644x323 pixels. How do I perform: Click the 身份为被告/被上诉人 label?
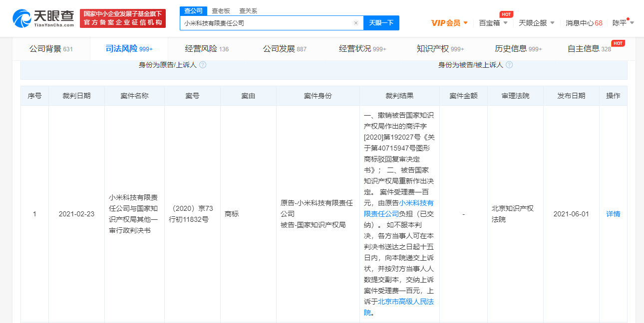[470, 65]
